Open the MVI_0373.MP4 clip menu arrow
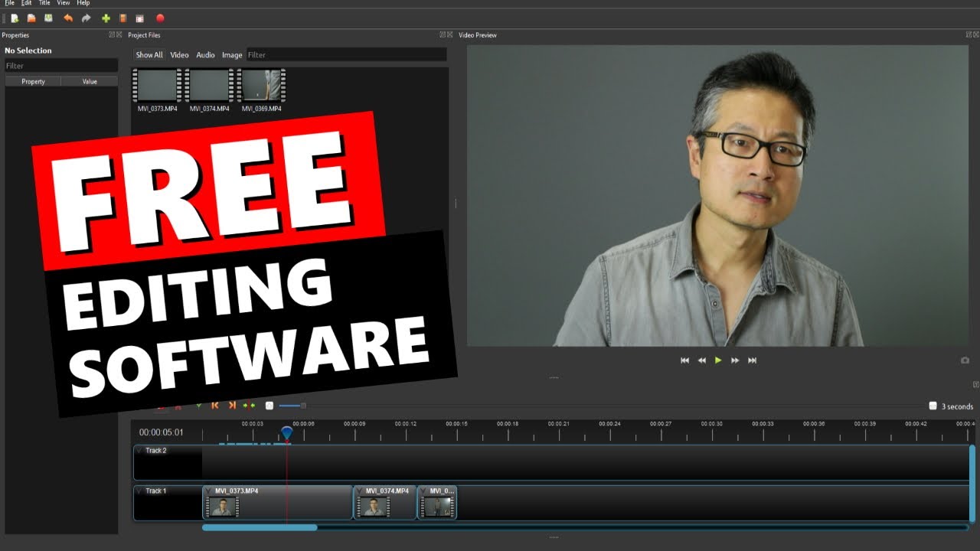The width and height of the screenshot is (980, 551). pos(208,491)
